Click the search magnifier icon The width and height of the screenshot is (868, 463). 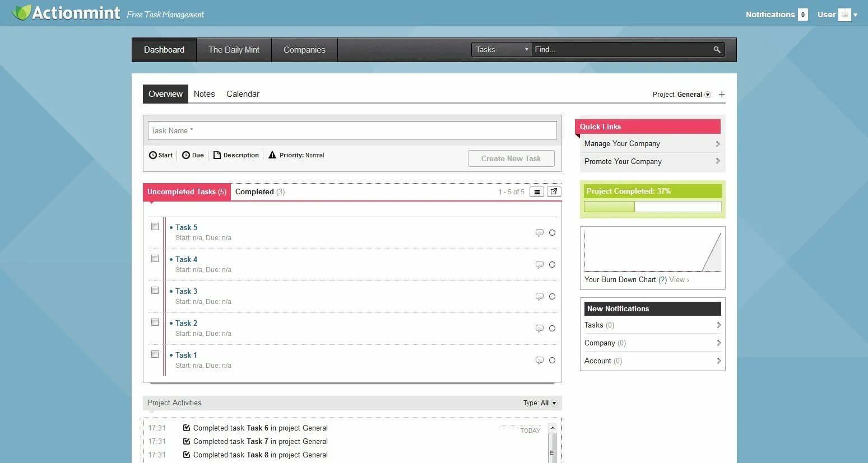point(717,50)
